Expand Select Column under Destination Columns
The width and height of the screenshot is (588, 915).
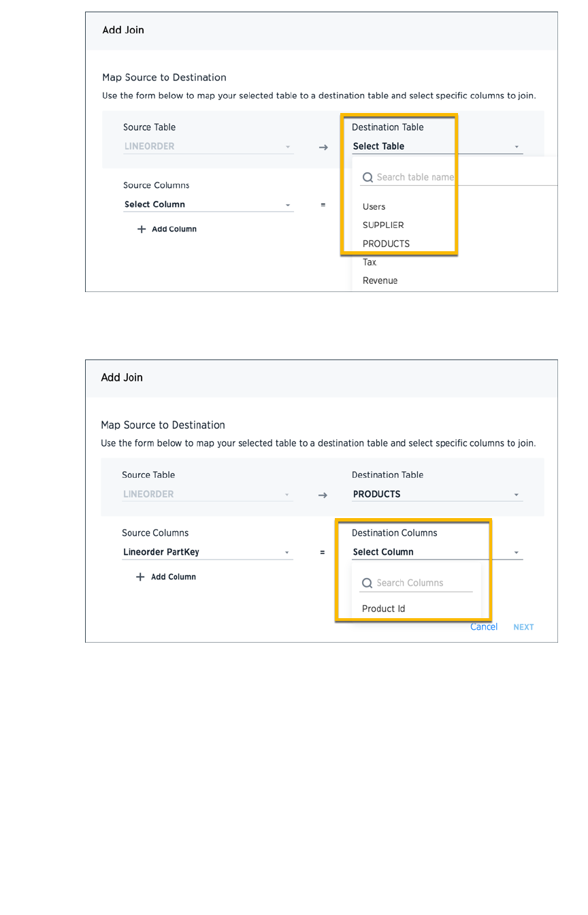[x=437, y=552]
